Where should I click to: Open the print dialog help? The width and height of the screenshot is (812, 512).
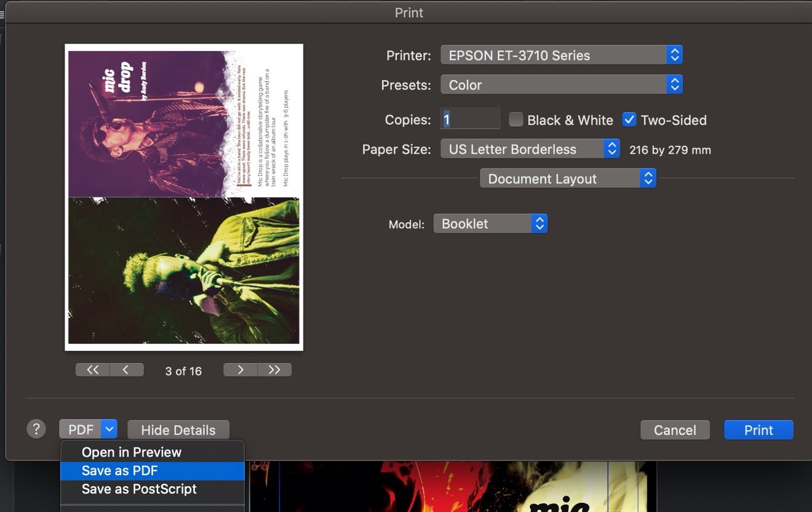[36, 429]
